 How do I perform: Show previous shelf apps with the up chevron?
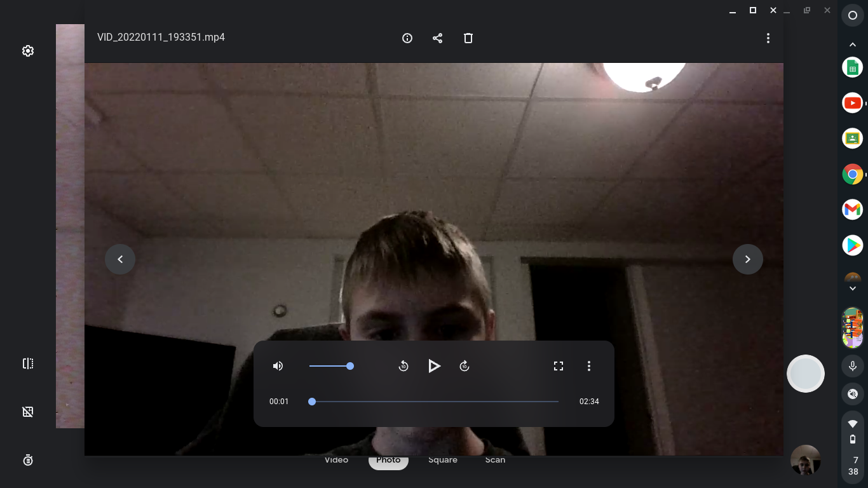point(853,44)
